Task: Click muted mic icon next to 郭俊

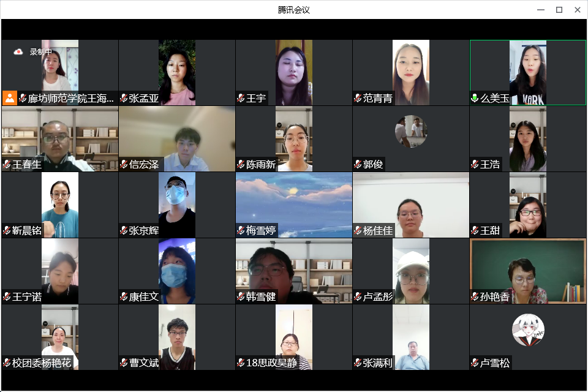Action: click(x=358, y=164)
